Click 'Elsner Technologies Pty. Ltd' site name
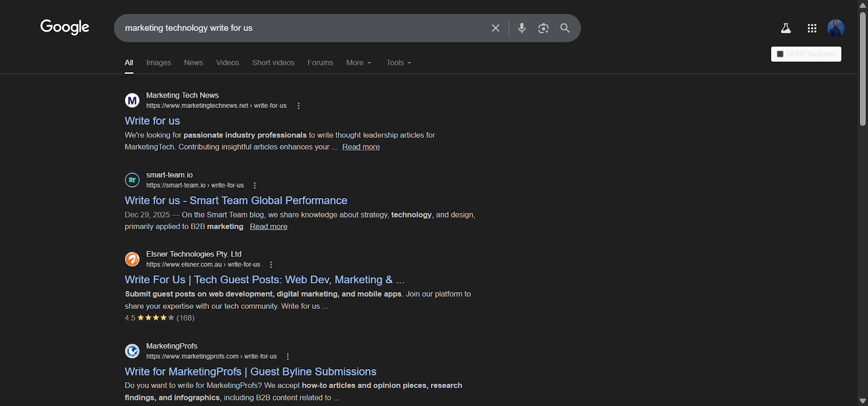Image resolution: width=868 pixels, height=406 pixels. click(x=194, y=253)
